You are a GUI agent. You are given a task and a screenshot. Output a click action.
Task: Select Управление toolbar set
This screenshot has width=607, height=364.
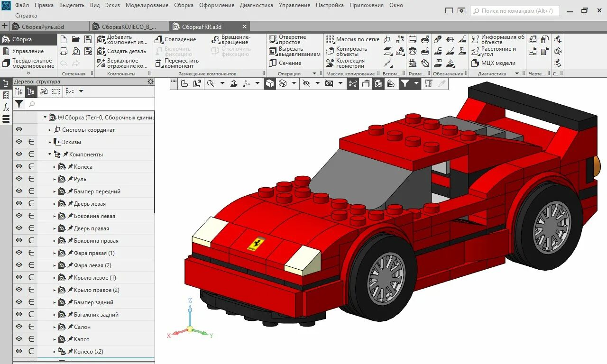tap(28, 51)
